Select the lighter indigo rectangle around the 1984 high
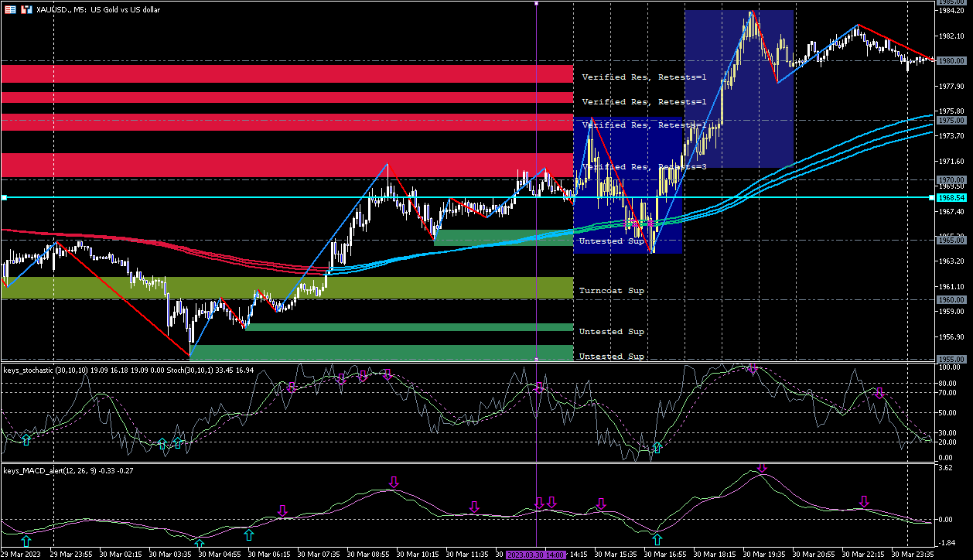The image size is (973, 560). coord(739,89)
